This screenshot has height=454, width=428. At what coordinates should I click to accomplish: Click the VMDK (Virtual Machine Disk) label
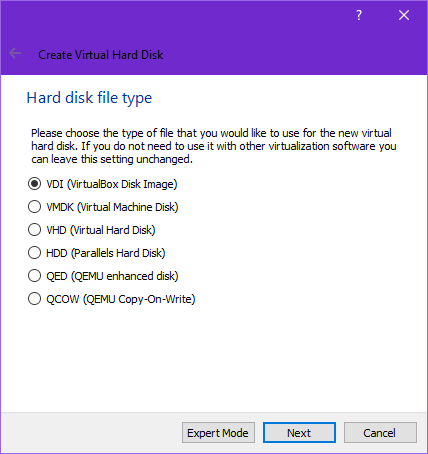click(112, 207)
